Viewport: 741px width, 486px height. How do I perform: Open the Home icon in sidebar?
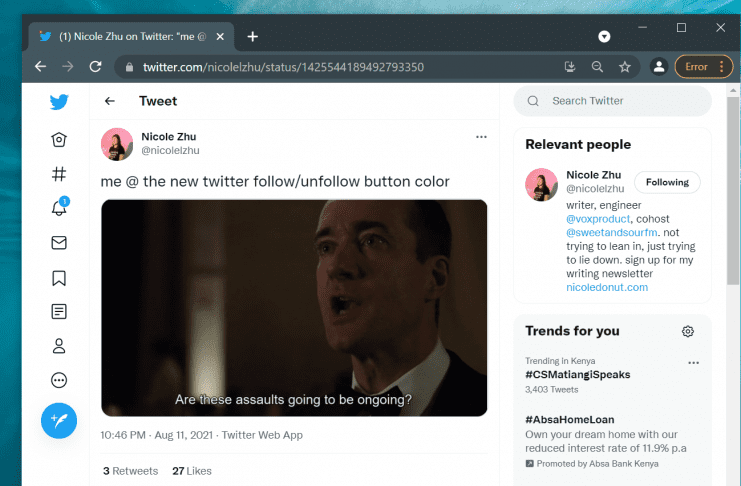(59, 139)
